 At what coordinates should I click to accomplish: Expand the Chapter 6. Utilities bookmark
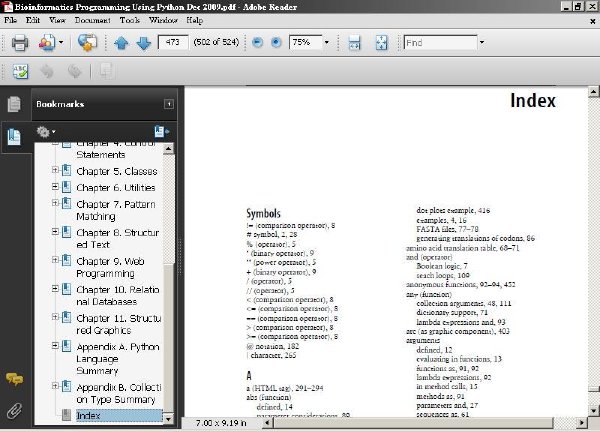click(x=55, y=186)
